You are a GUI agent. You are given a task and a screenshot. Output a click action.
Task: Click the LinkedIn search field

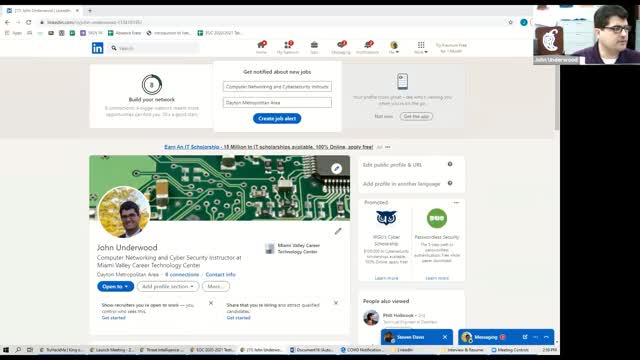[x=154, y=48]
